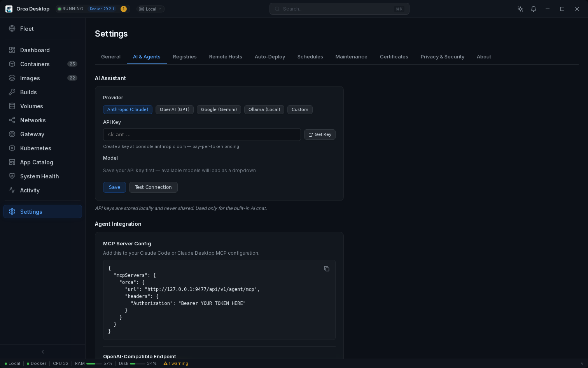Image resolution: width=588 pixels, height=368 pixels.
Task: Open the AI sparkle assistant icon
Action: (520, 9)
